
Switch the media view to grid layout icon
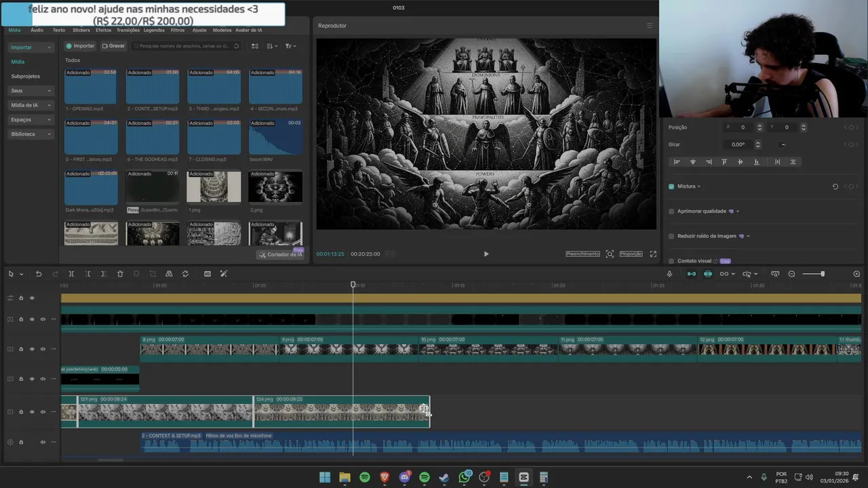(x=255, y=46)
